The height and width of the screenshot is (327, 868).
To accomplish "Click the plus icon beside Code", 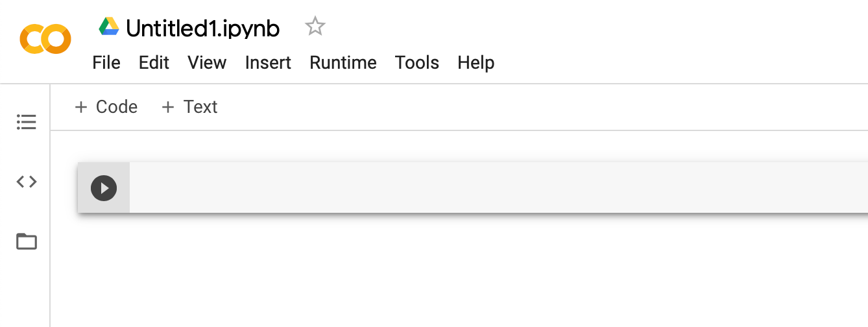I will point(81,107).
